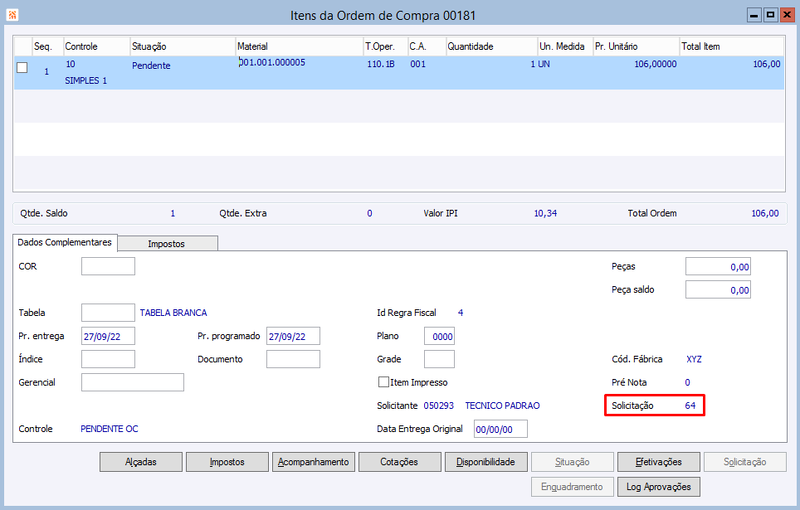This screenshot has width=800, height=510.
Task: Focus the Tabela code field
Action: point(108,313)
